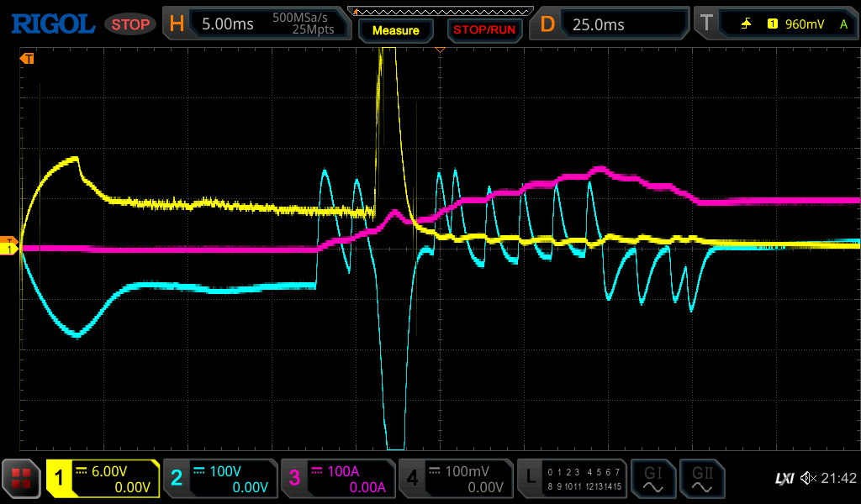This screenshot has height=504, width=861.
Task: Toggle channel 1 yellow 6.00V label
Action: pos(103,479)
